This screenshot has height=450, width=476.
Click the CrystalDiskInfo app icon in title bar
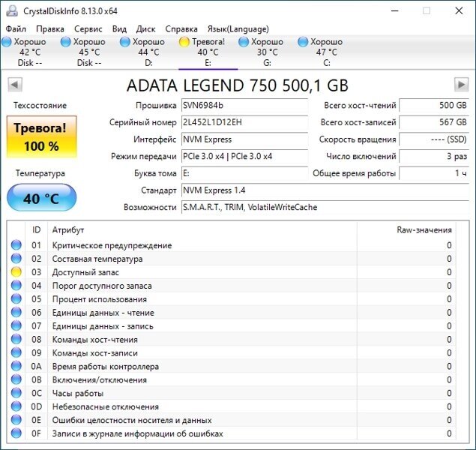pyautogui.click(x=12, y=11)
